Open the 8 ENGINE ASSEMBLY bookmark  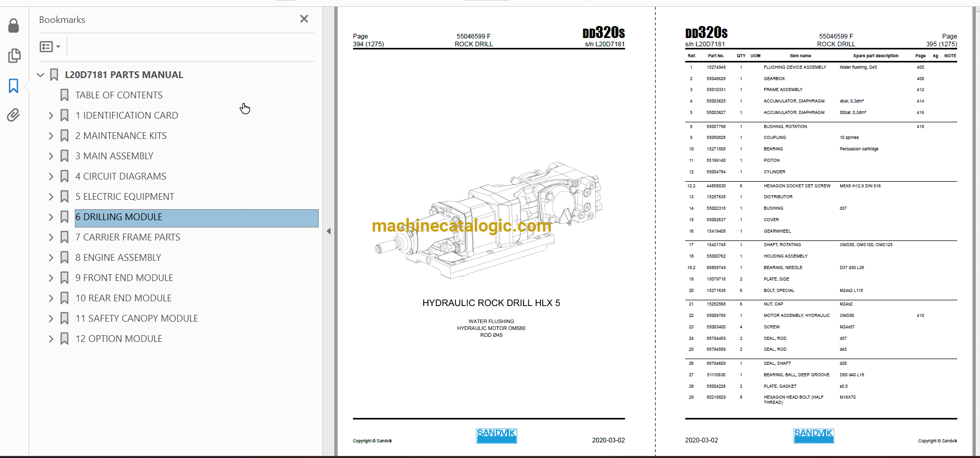pyautogui.click(x=118, y=258)
